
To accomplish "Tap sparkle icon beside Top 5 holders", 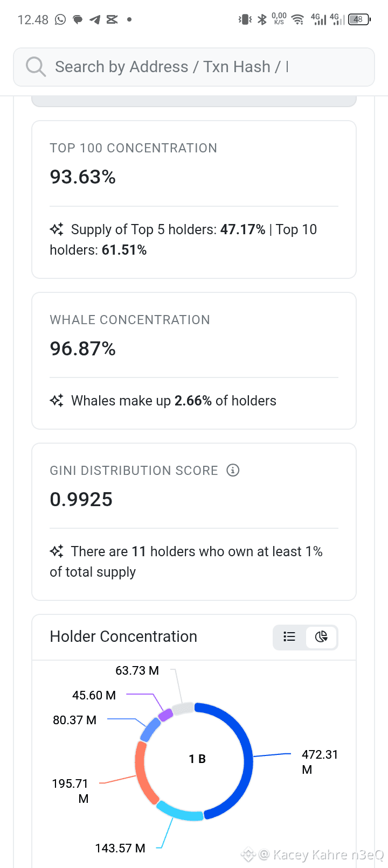I will [57, 229].
